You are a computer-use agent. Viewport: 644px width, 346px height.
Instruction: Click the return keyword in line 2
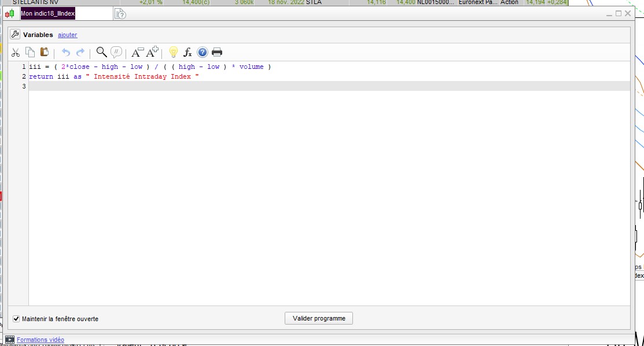[x=41, y=76]
